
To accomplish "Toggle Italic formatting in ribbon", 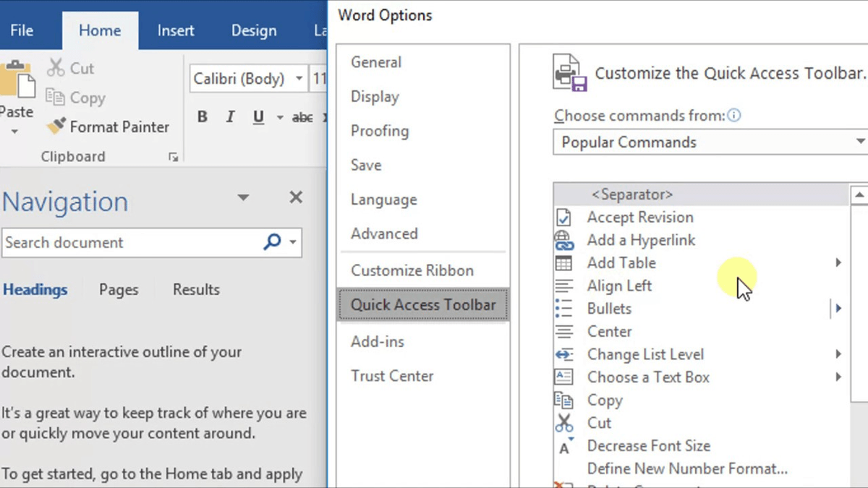I will click(231, 117).
